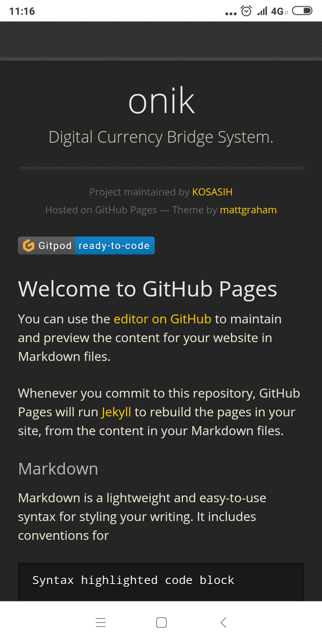Tap the alarm clock status icon

pyautogui.click(x=246, y=11)
